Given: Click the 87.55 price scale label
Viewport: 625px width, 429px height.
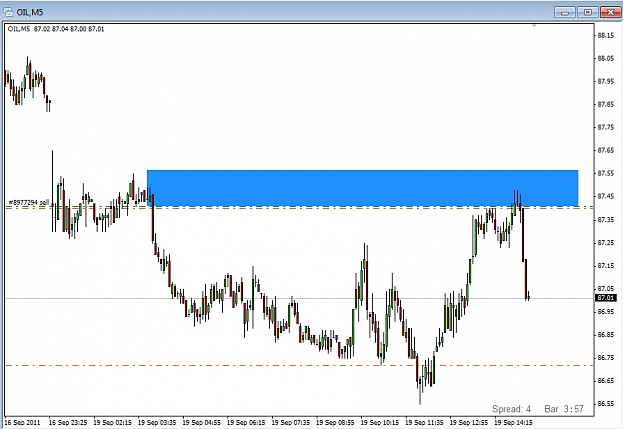Looking at the screenshot, I should (x=605, y=173).
